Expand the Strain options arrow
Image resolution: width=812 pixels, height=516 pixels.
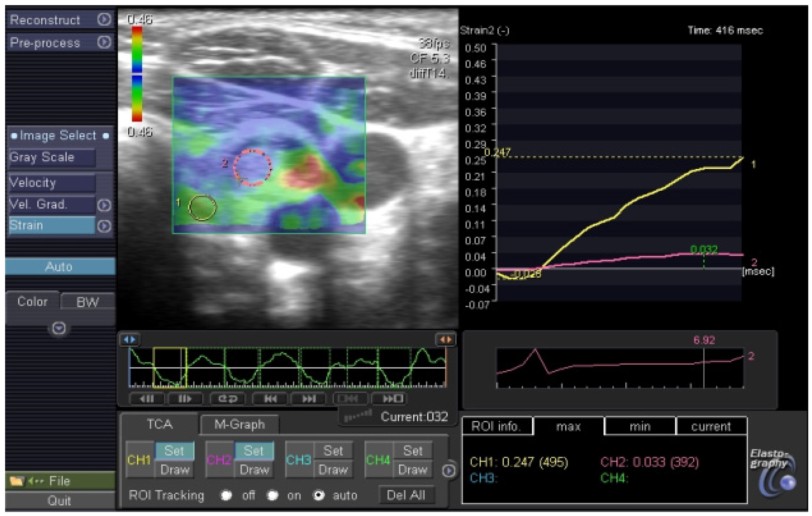[104, 226]
